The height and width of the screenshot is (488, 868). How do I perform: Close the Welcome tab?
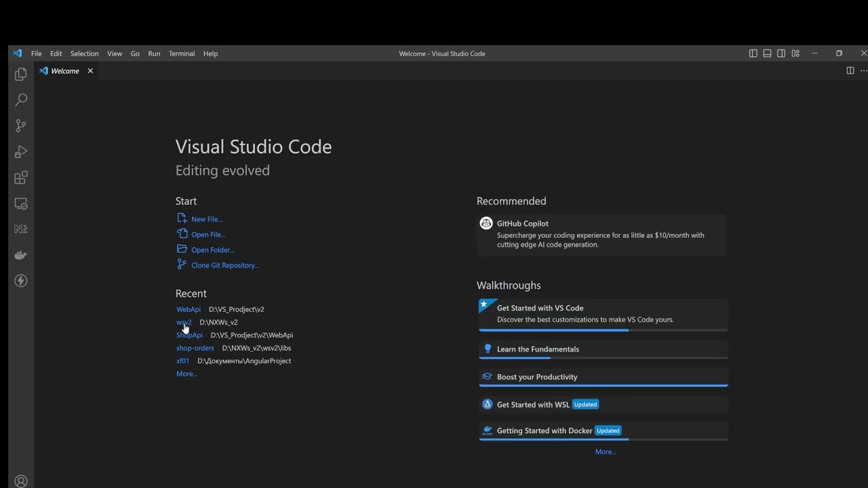click(x=90, y=70)
